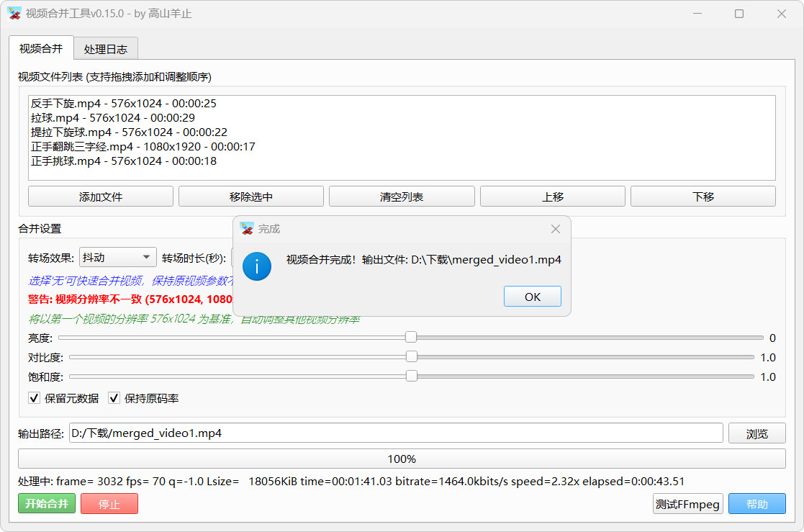Move item up with 上移 button
Image resolution: width=804 pixels, height=532 pixels.
(x=553, y=197)
